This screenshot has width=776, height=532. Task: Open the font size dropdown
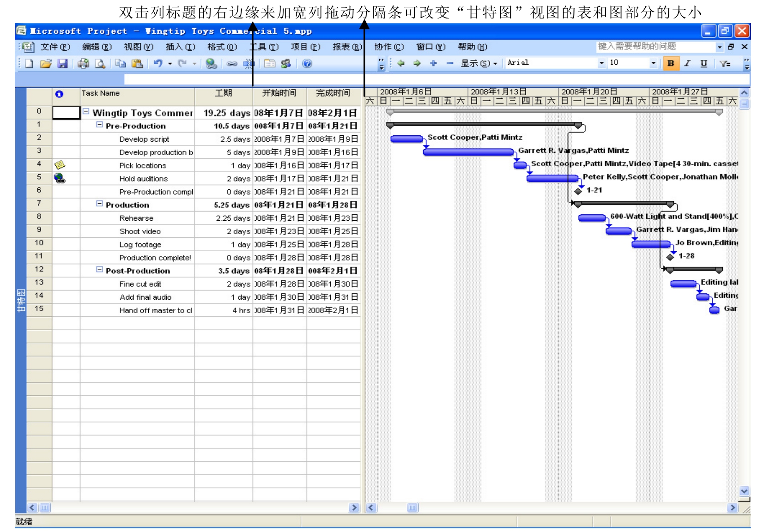point(653,63)
